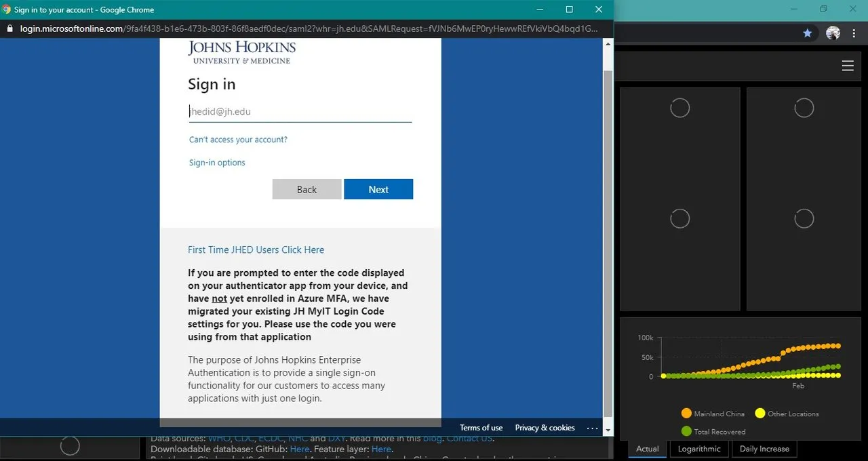Click the Back button
The width and height of the screenshot is (868, 461).
(307, 189)
